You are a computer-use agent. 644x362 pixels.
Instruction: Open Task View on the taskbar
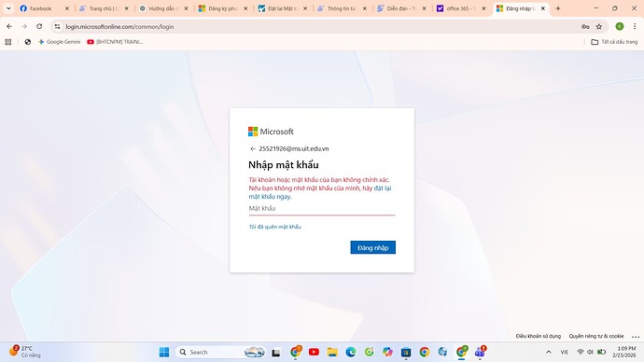[x=276, y=352]
